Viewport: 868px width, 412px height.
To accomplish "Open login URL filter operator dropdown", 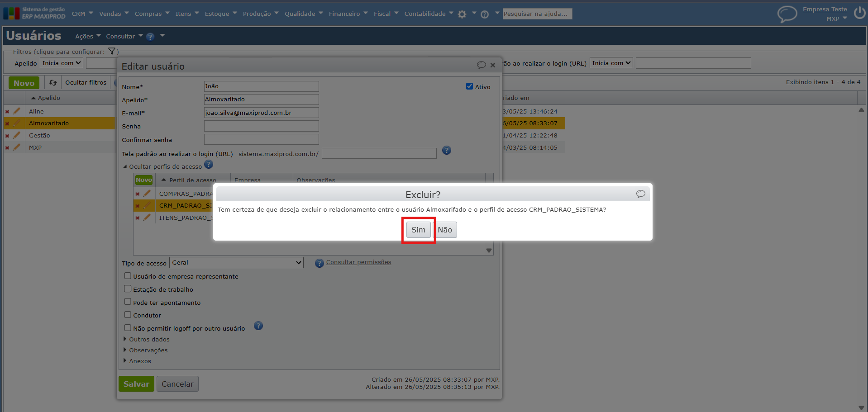I will (611, 63).
